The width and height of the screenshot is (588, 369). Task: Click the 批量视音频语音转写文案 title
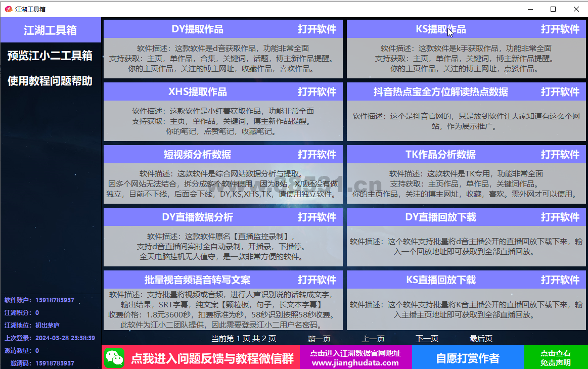197,280
